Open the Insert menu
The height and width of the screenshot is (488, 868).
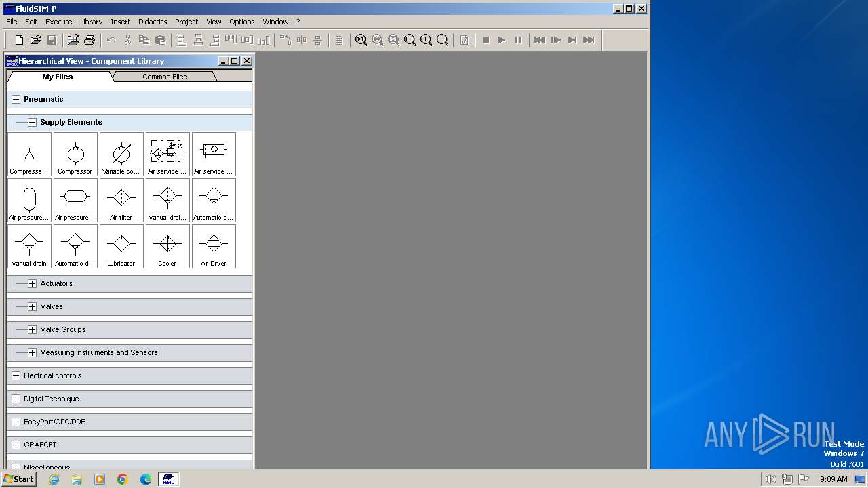click(x=121, y=22)
